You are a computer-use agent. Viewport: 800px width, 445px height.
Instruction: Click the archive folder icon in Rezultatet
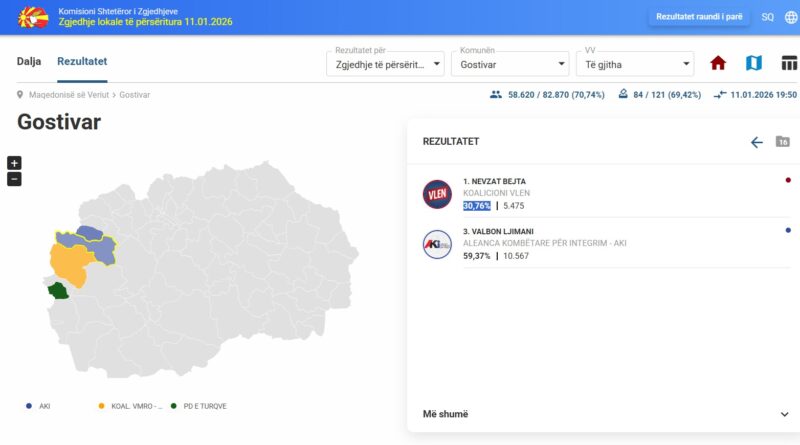coord(783,142)
